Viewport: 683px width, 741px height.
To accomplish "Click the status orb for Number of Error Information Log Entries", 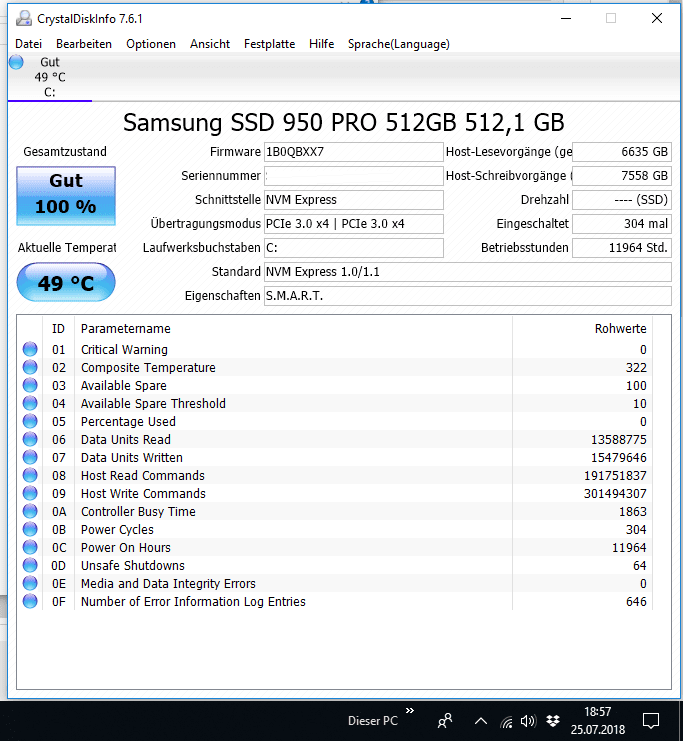I will [30, 601].
